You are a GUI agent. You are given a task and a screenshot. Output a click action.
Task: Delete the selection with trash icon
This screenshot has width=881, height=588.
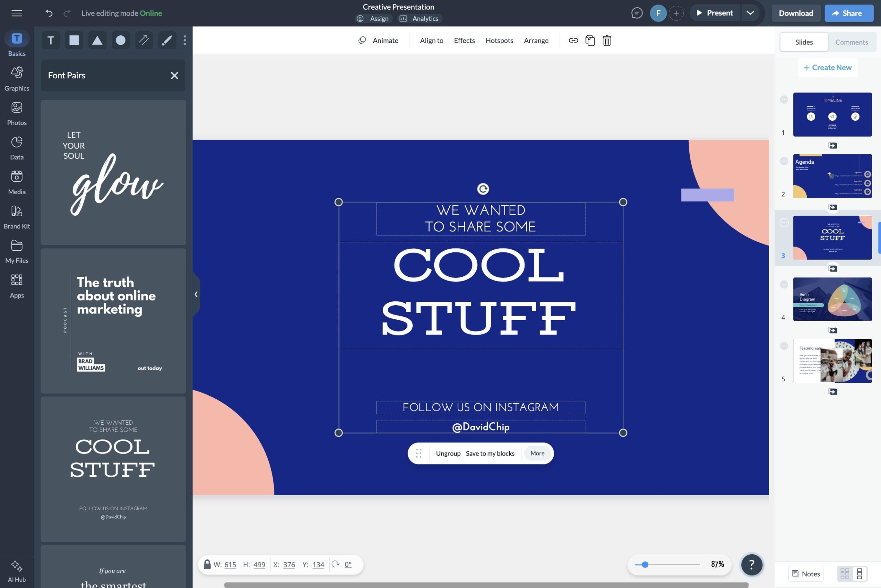click(607, 40)
